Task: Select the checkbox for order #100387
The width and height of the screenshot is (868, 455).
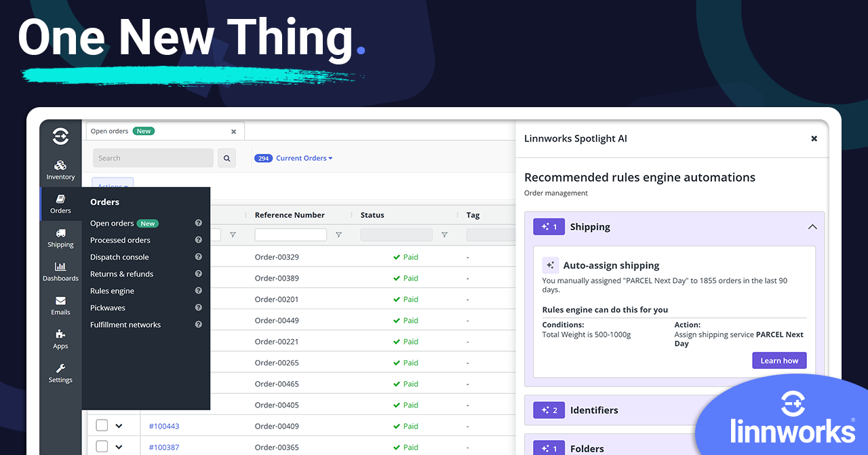Action: (x=102, y=447)
